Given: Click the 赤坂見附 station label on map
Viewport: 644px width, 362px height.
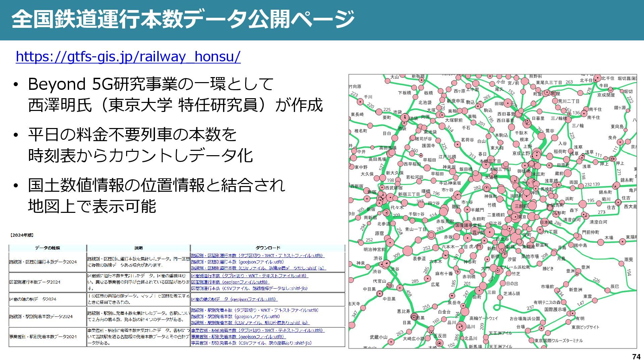Looking at the screenshot, I should point(445,222).
